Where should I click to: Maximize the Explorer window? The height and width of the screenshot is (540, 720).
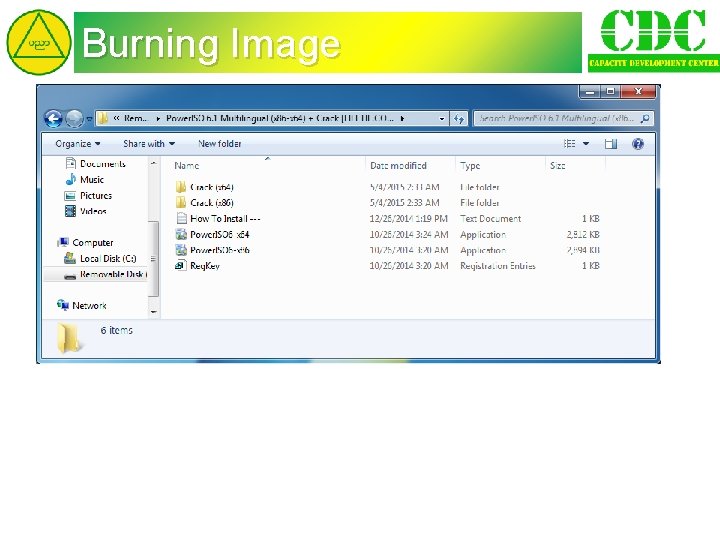click(x=611, y=91)
